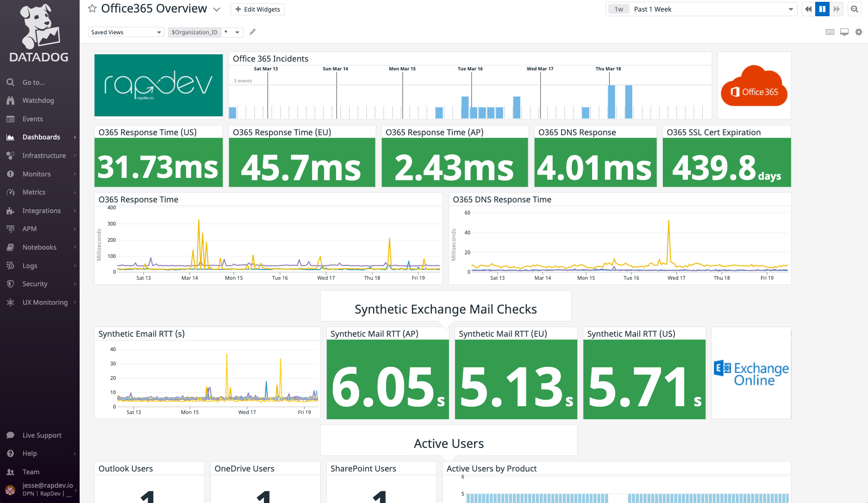Viewport: 868px width, 503px height.
Task: Select APM in the sidebar
Action: click(x=30, y=229)
